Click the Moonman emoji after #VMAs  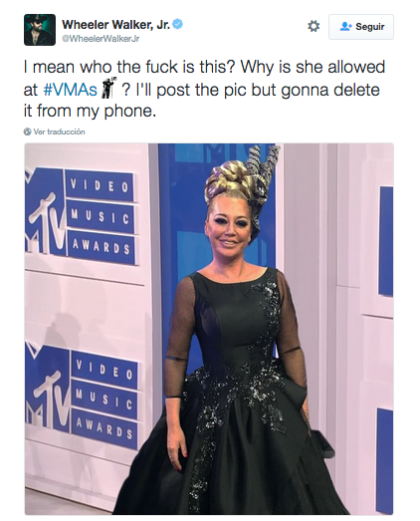(x=108, y=89)
